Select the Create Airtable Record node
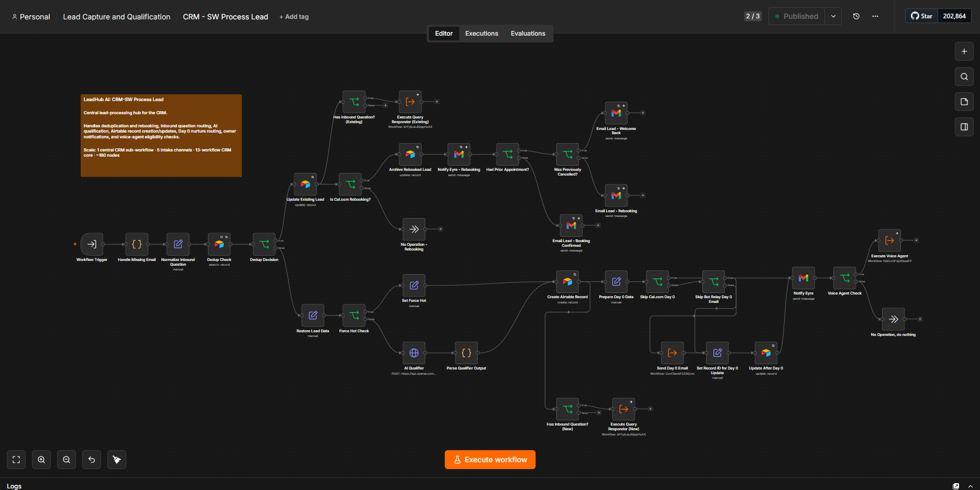The image size is (980, 490). 567,281
